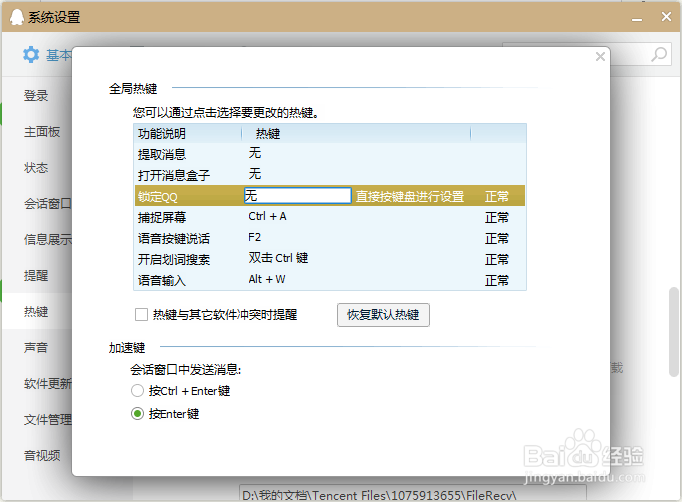This screenshot has width=682, height=502.
Task: Click the gear icon beside 基本
Action: click(x=31, y=55)
